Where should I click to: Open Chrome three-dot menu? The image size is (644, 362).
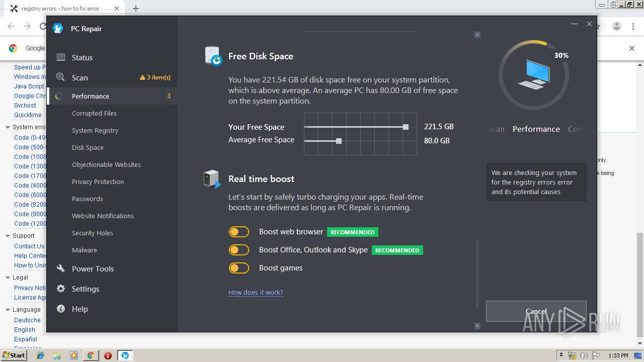(x=633, y=26)
